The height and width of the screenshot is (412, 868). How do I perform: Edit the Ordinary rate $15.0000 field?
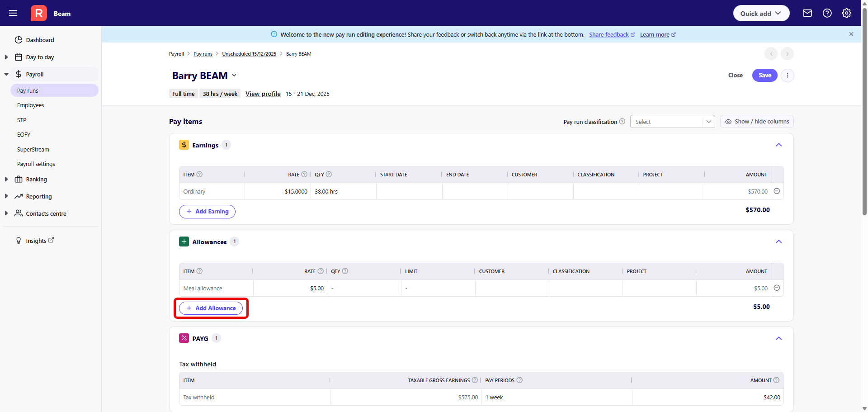[278, 191]
